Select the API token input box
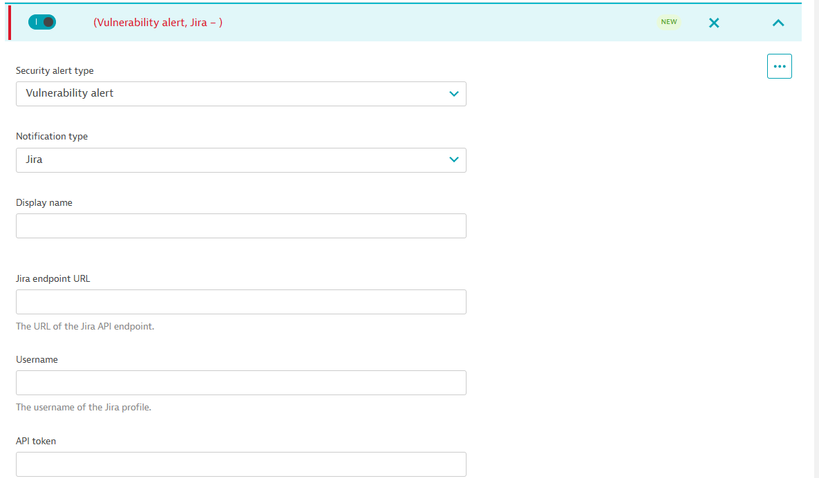Viewport: 819px width, 478px height. click(241, 464)
